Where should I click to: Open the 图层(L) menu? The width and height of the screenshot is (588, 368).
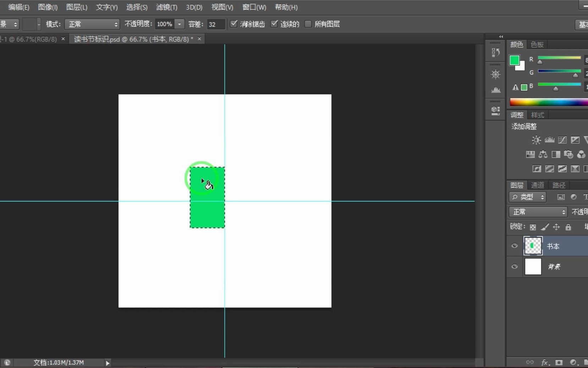(77, 7)
